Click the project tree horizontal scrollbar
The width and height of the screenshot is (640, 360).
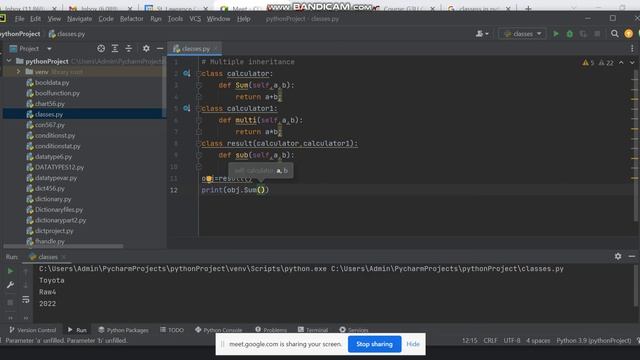[63, 246]
